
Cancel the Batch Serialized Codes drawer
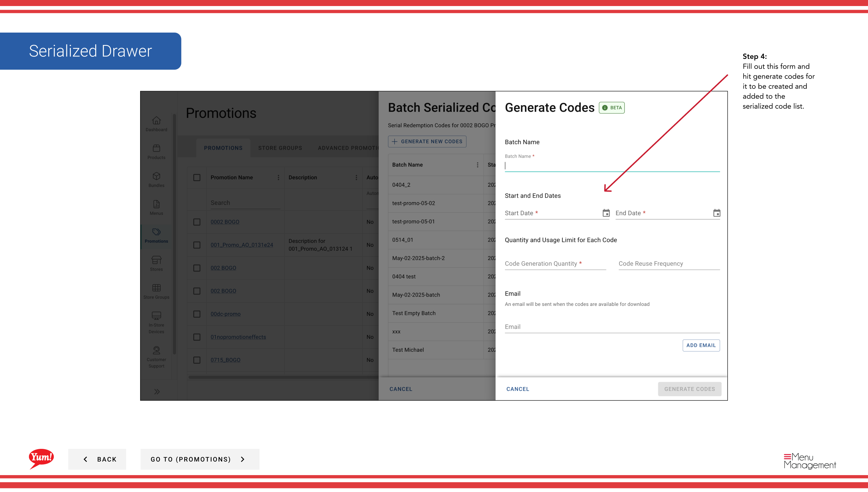(401, 389)
